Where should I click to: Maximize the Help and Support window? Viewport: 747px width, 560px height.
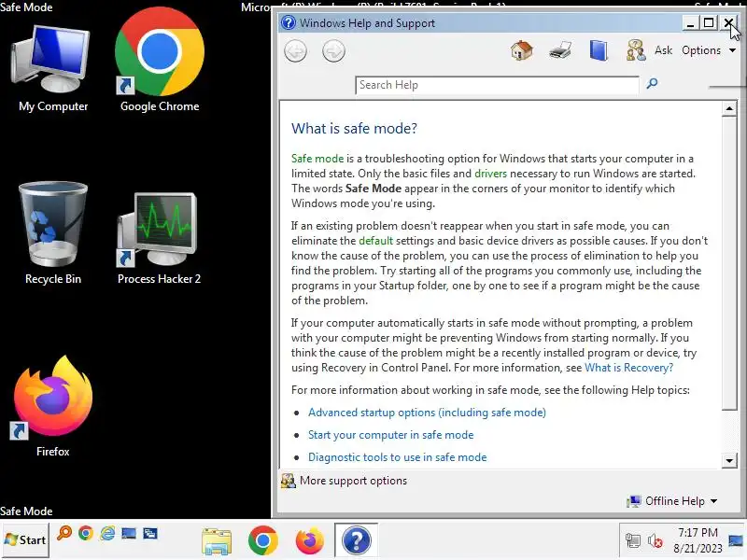tap(709, 22)
